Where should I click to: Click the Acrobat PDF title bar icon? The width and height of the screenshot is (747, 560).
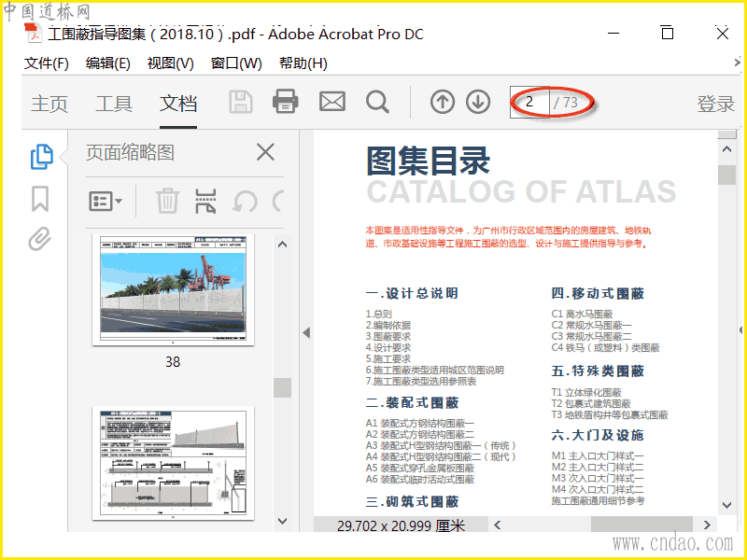[x=33, y=33]
